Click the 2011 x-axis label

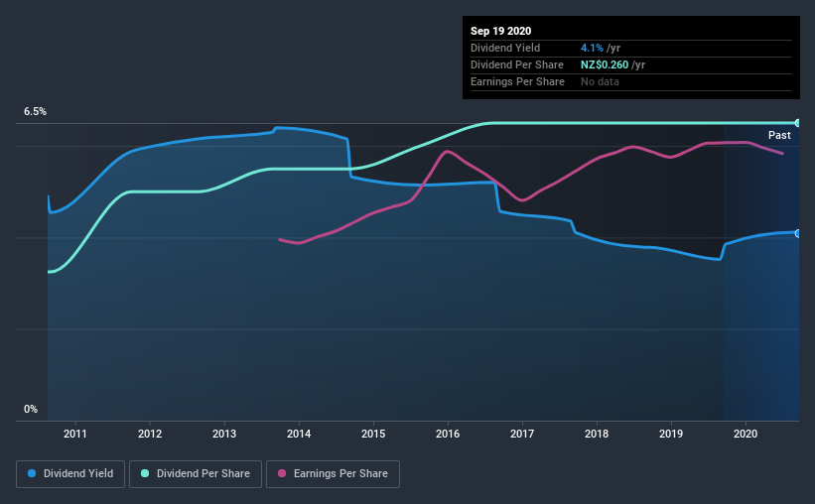click(75, 434)
